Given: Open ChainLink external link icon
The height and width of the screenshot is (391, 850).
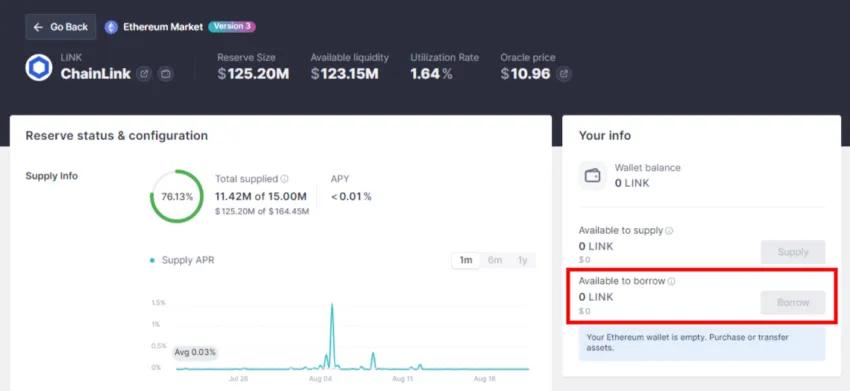Looking at the screenshot, I should pos(144,74).
